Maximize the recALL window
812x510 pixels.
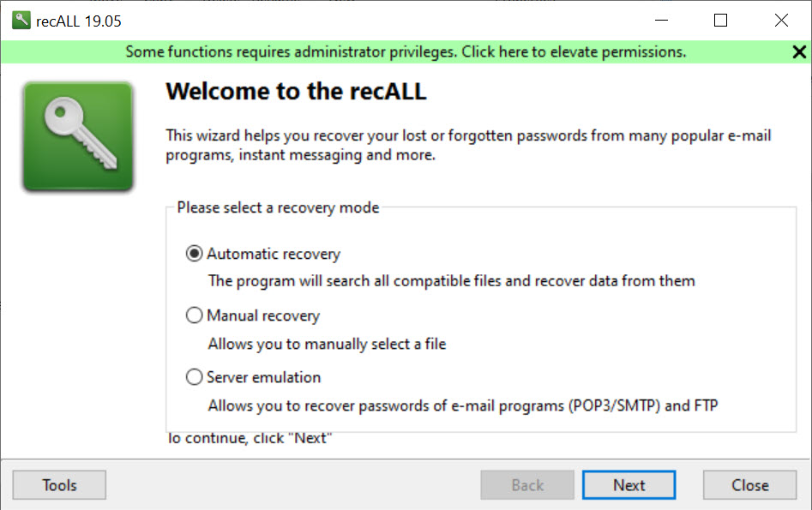point(720,21)
